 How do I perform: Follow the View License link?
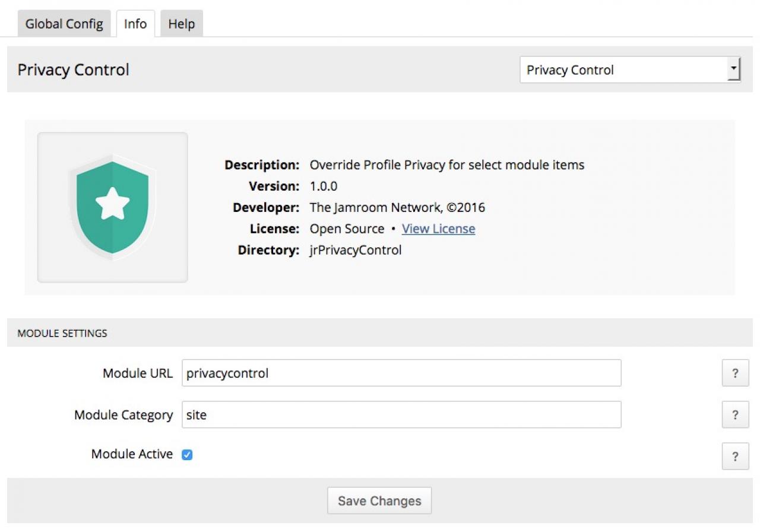438,229
